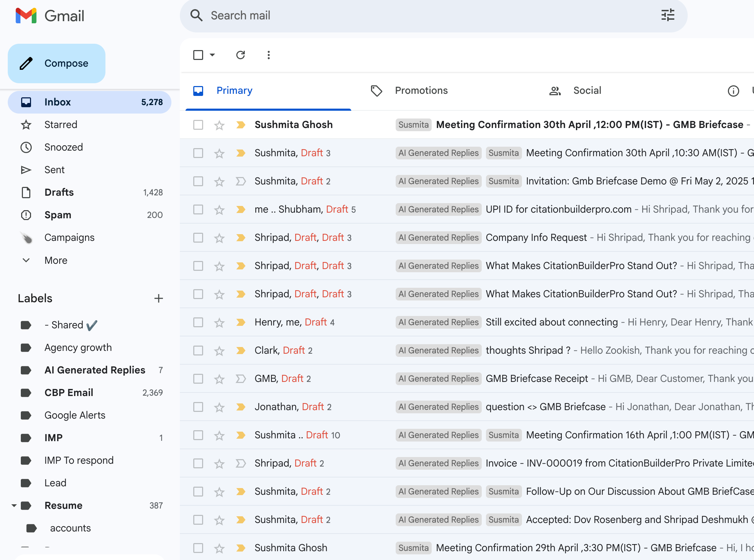
Task: Check the UPI ID for citationbuilderpro email
Action: pos(198,209)
